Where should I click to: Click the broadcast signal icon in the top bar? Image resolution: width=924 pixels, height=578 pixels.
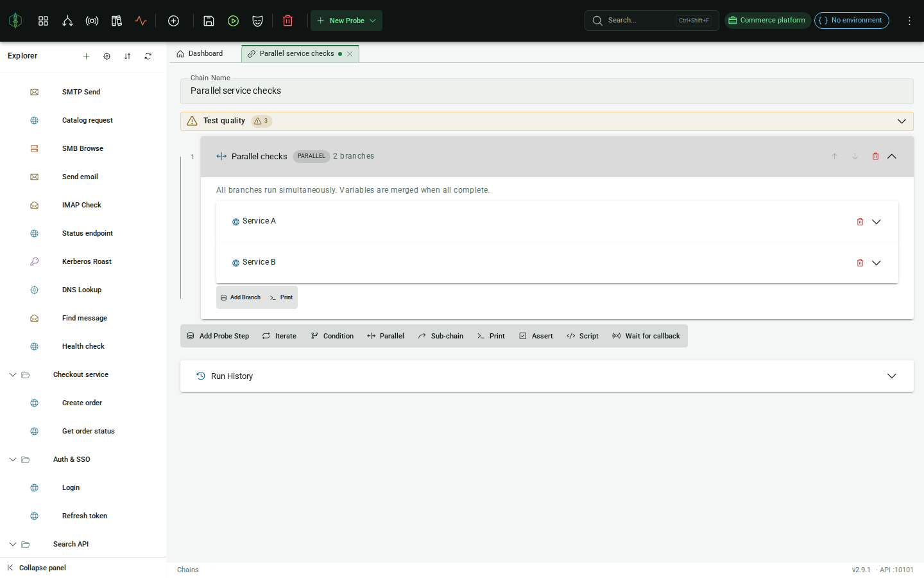pyautogui.click(x=92, y=21)
